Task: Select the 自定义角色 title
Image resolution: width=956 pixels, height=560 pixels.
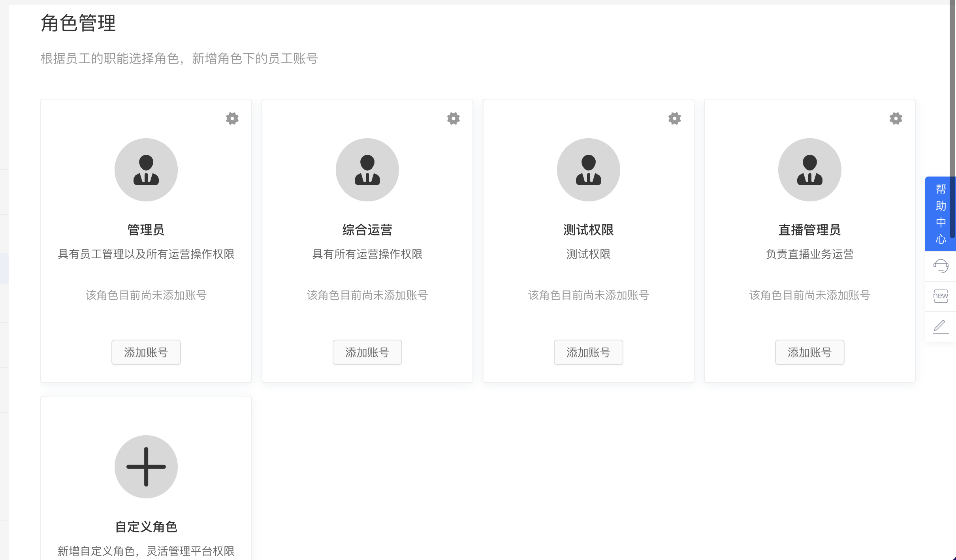Action: [x=146, y=527]
